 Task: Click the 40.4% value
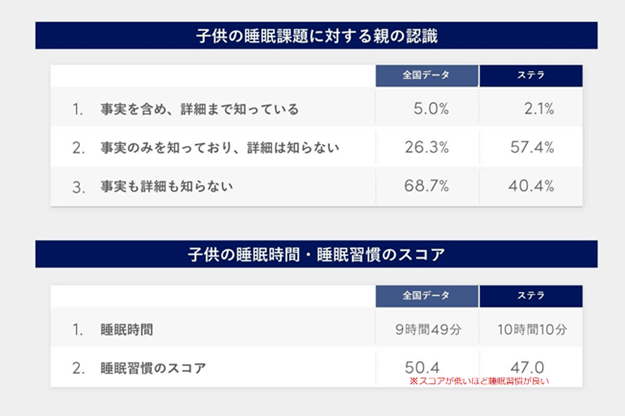tap(532, 186)
